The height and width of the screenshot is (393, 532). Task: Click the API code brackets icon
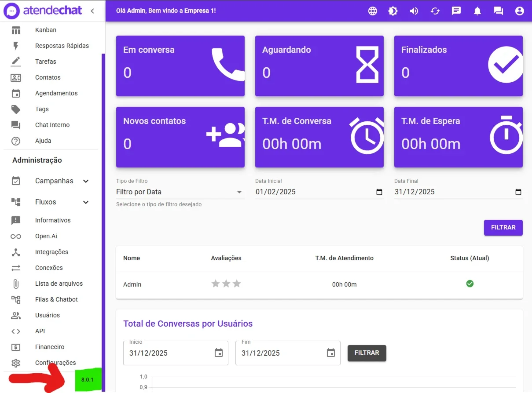[x=16, y=331]
